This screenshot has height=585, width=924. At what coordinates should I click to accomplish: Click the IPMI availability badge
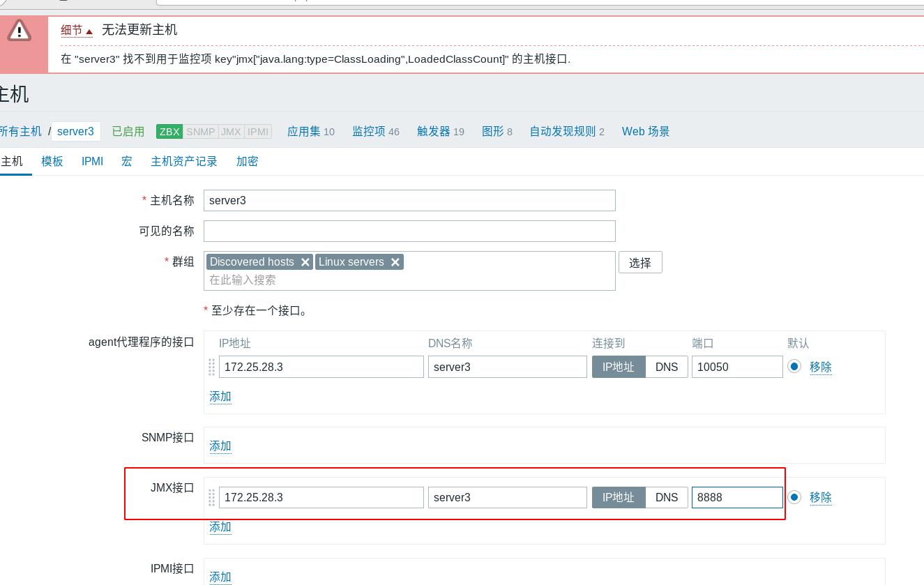pyautogui.click(x=258, y=131)
